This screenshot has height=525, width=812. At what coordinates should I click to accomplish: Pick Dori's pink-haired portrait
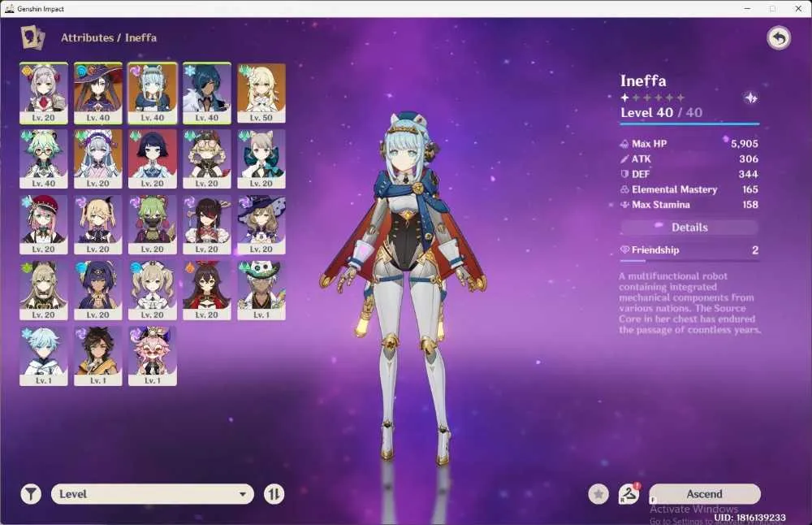click(x=153, y=356)
